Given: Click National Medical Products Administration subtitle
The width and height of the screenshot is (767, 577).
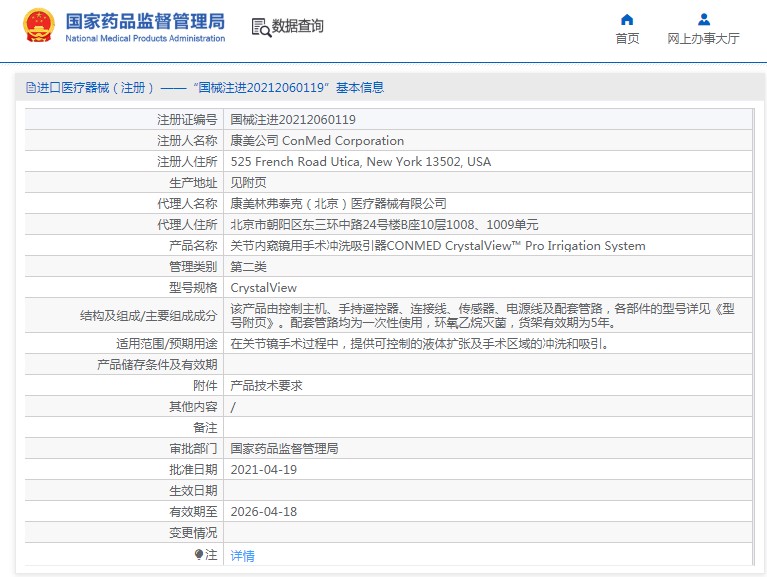Looking at the screenshot, I should (x=145, y=39).
